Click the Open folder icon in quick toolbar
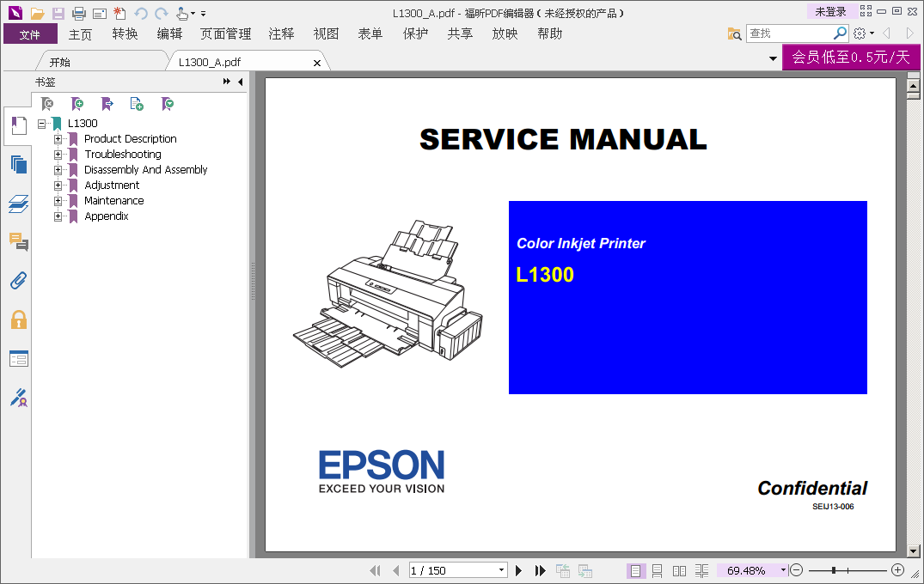Viewport: 924px width, 584px height. click(x=38, y=13)
